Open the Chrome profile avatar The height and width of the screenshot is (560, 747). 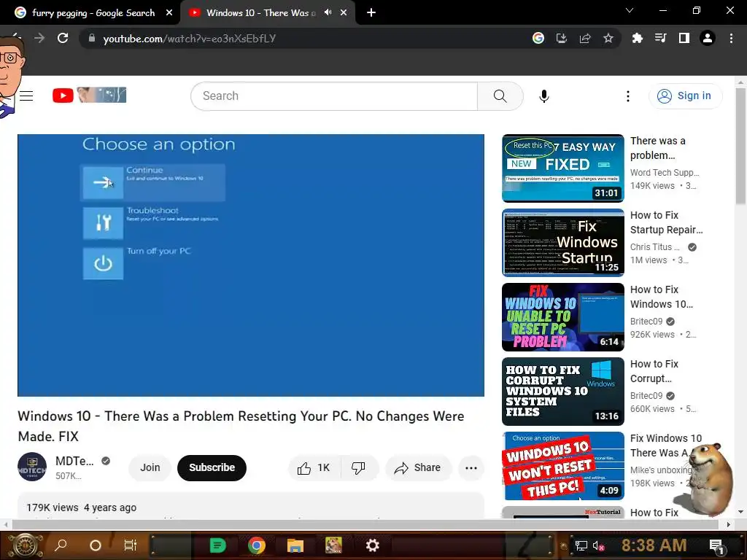click(708, 38)
